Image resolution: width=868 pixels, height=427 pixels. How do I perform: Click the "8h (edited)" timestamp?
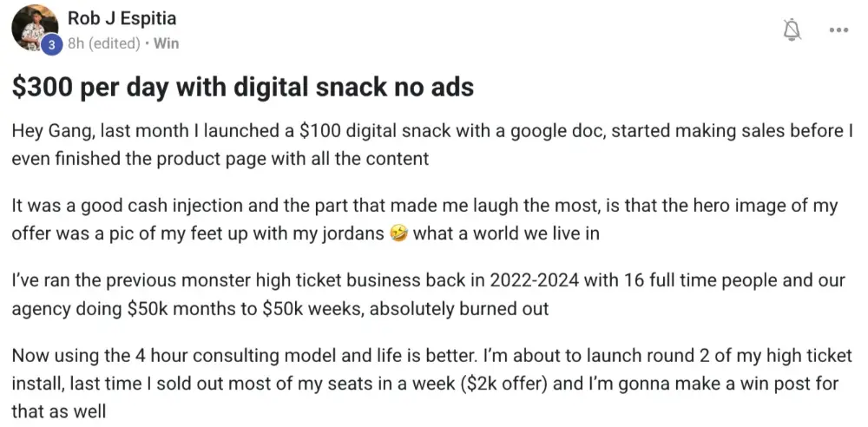(x=104, y=43)
